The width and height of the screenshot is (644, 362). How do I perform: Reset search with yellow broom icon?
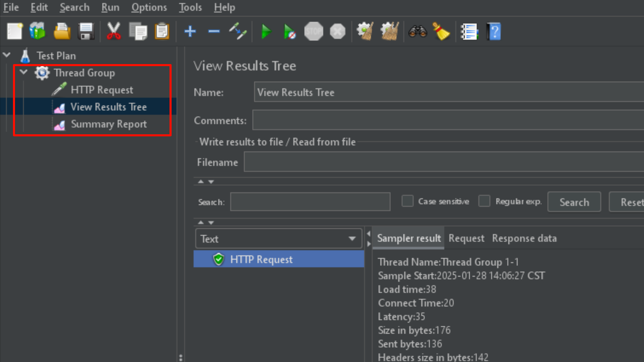point(441,31)
